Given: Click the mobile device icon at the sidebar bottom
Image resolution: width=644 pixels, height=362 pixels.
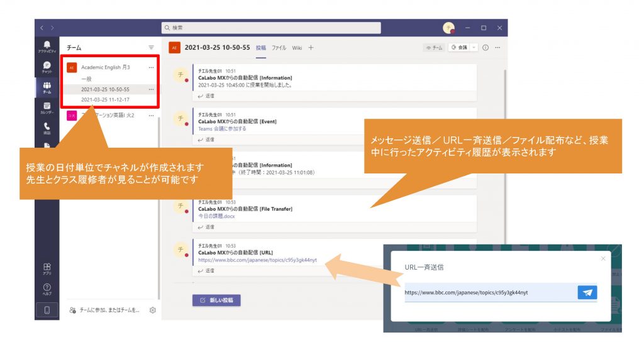Looking at the screenshot, I should [47, 310].
